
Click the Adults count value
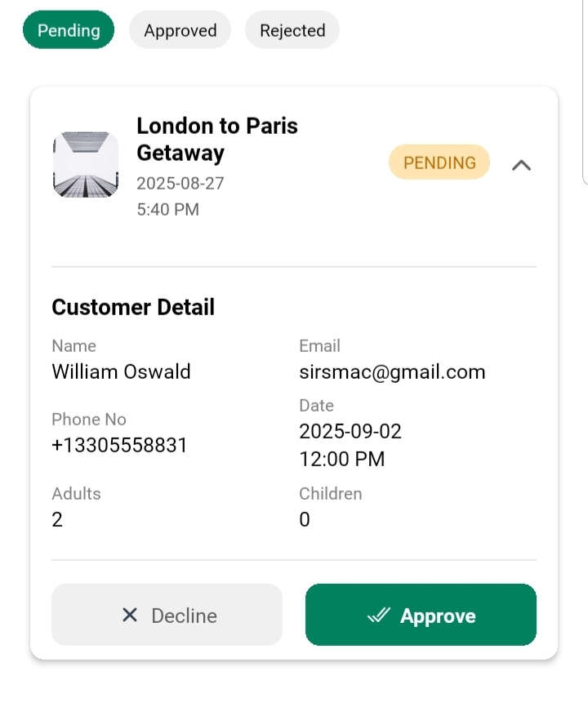57,519
